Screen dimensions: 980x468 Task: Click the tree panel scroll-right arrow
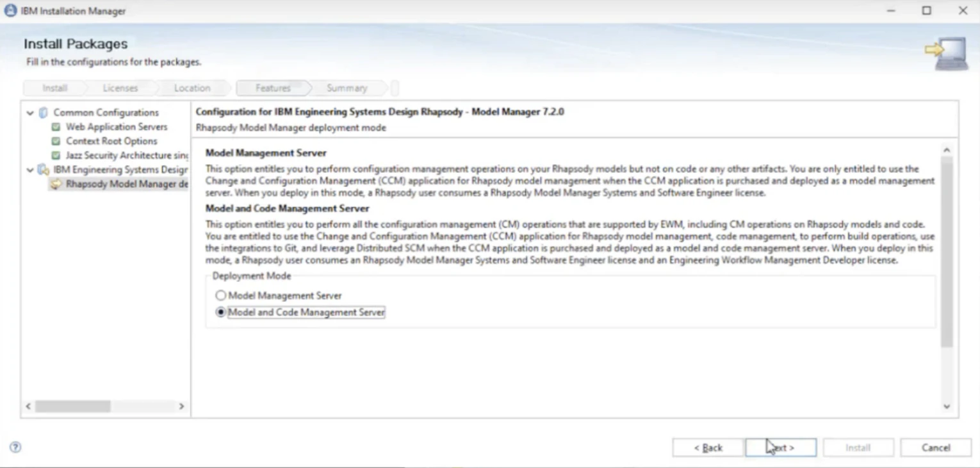[x=181, y=406]
